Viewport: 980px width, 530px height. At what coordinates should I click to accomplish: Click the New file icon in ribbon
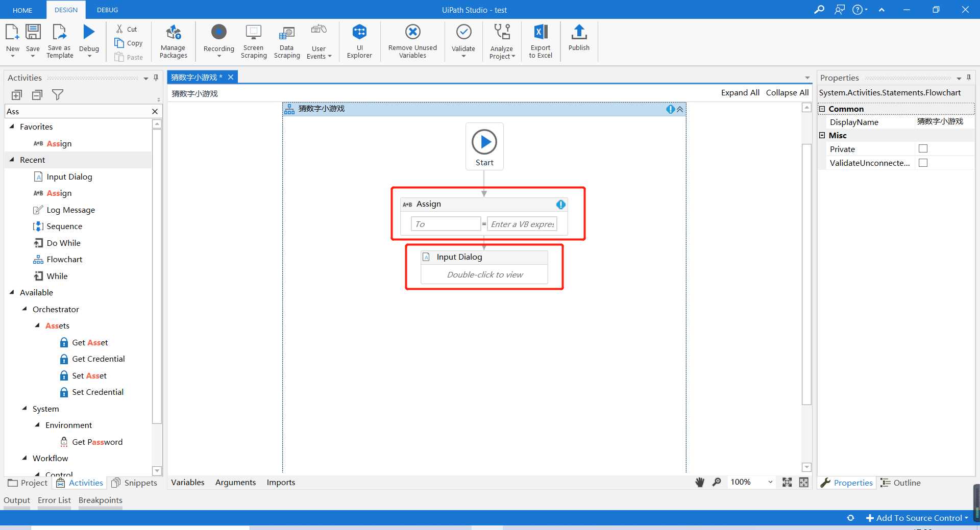coord(12,33)
